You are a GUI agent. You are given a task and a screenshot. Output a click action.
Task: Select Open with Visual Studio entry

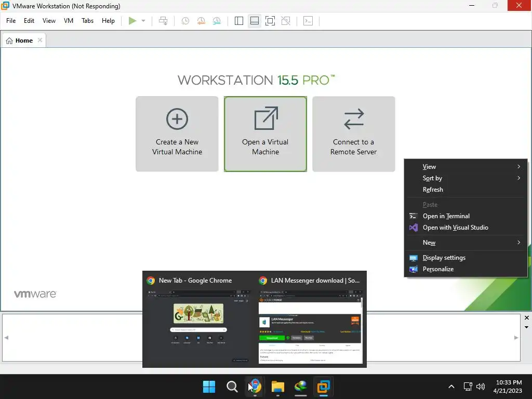point(465,228)
